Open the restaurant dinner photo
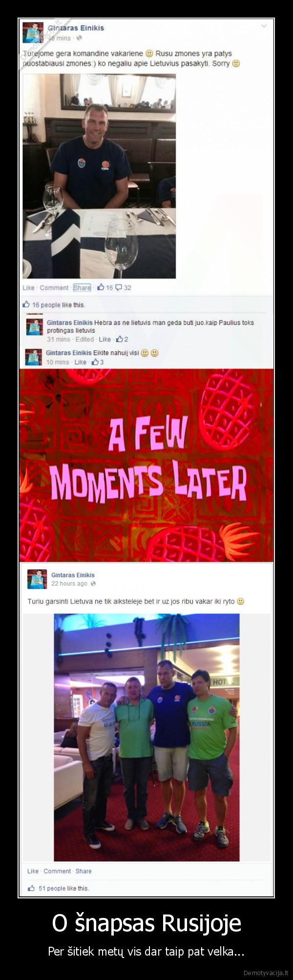Viewport: 293px width, 980px height. click(99, 176)
